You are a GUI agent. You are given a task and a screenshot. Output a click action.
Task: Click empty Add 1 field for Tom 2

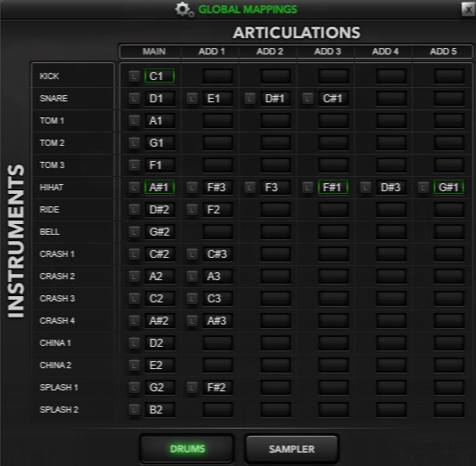pos(218,143)
